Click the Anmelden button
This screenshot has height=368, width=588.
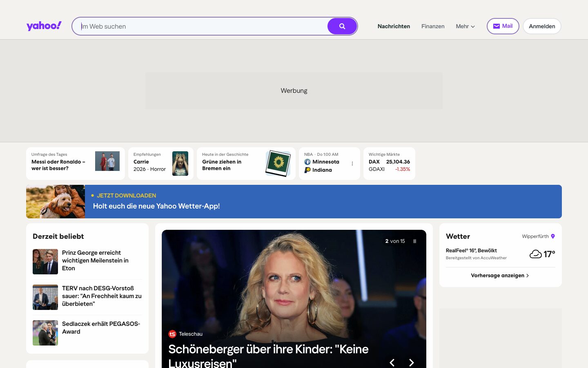542,26
